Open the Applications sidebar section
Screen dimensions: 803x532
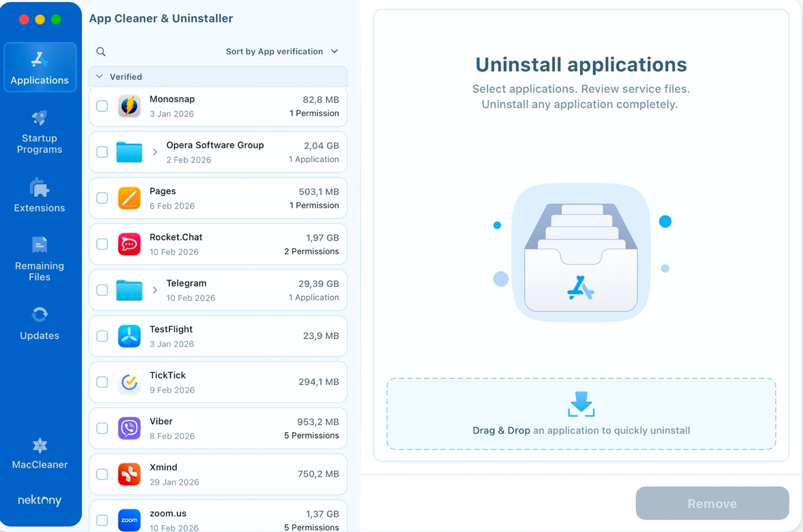(39, 67)
